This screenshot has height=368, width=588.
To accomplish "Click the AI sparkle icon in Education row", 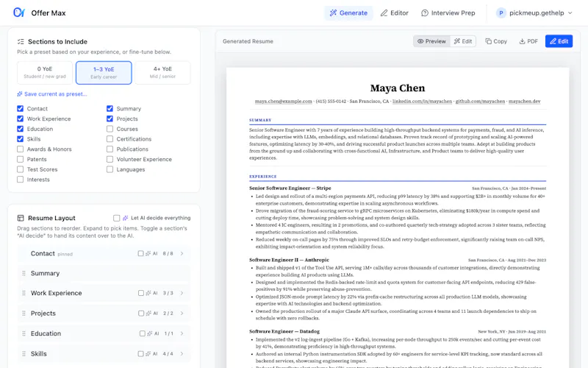I will [x=150, y=333].
